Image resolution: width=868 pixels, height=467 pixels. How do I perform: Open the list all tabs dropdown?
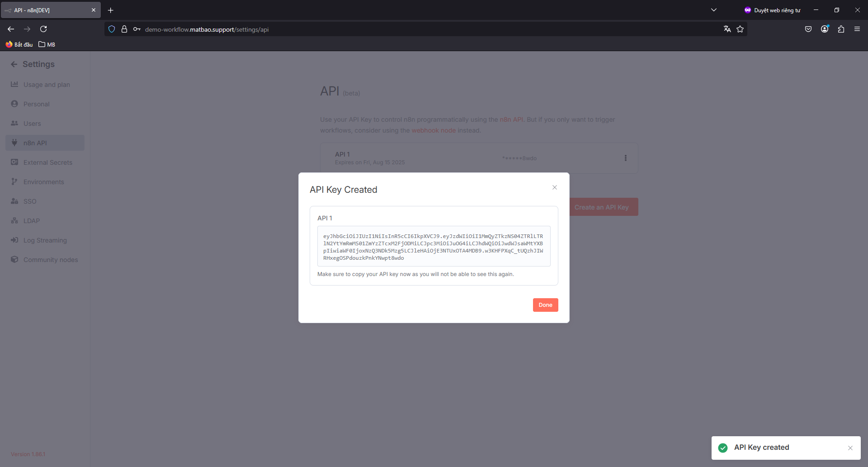(714, 10)
